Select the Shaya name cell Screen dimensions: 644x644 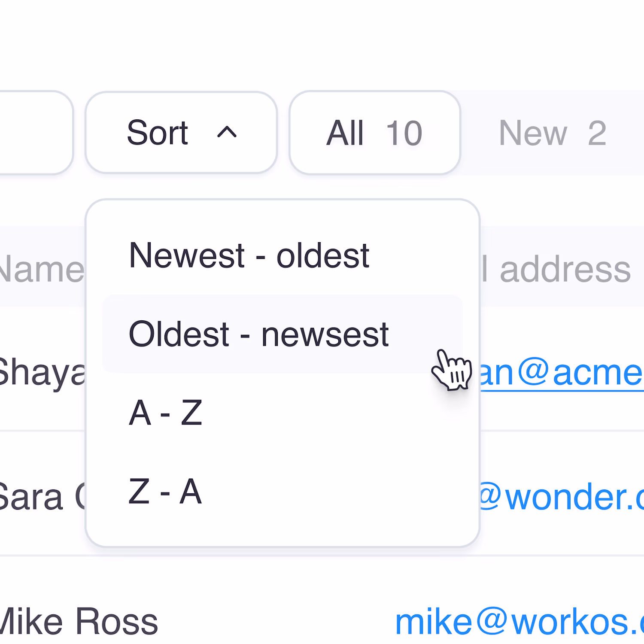pos(42,373)
